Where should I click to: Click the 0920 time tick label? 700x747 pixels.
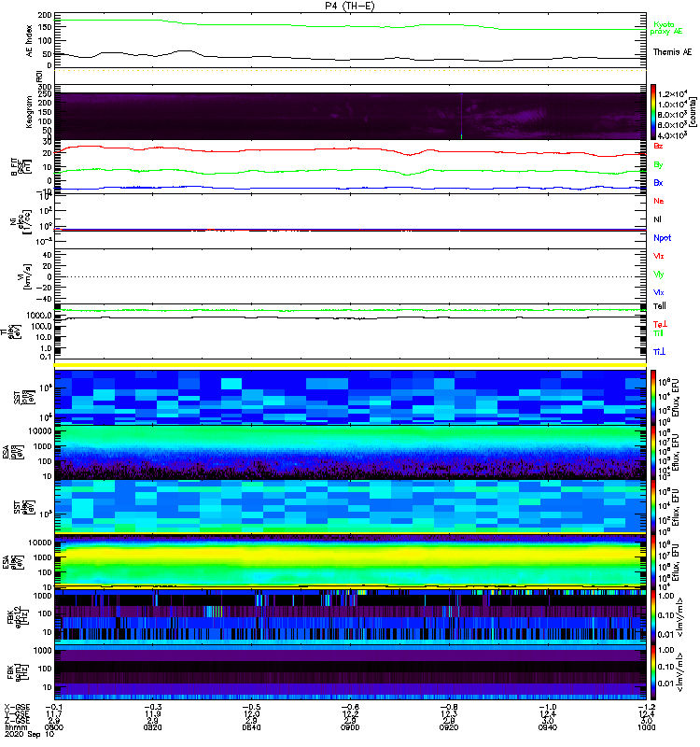(x=449, y=727)
